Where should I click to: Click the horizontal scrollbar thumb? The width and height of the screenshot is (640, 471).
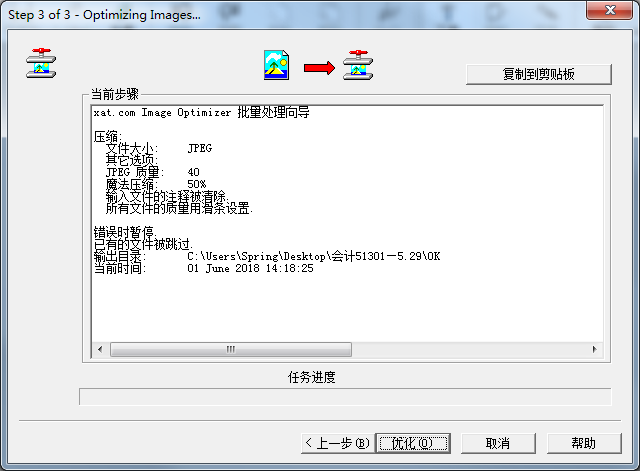point(231,349)
